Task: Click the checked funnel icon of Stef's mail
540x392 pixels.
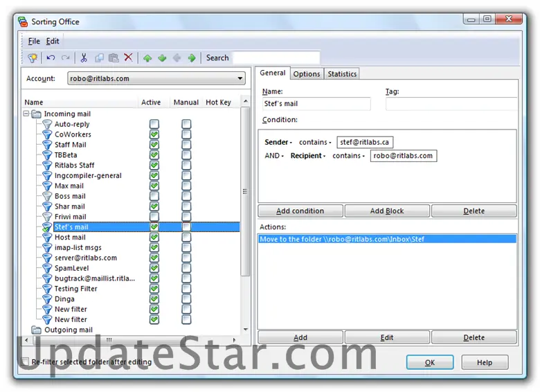Action: click(x=47, y=227)
